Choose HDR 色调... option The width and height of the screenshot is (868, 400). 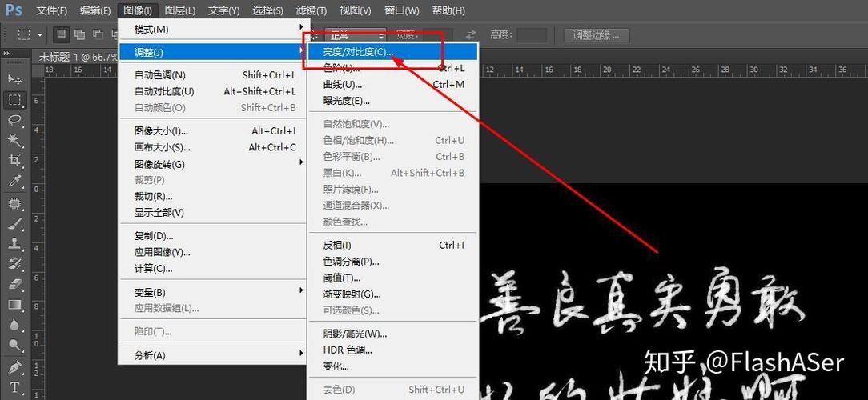click(392, 350)
